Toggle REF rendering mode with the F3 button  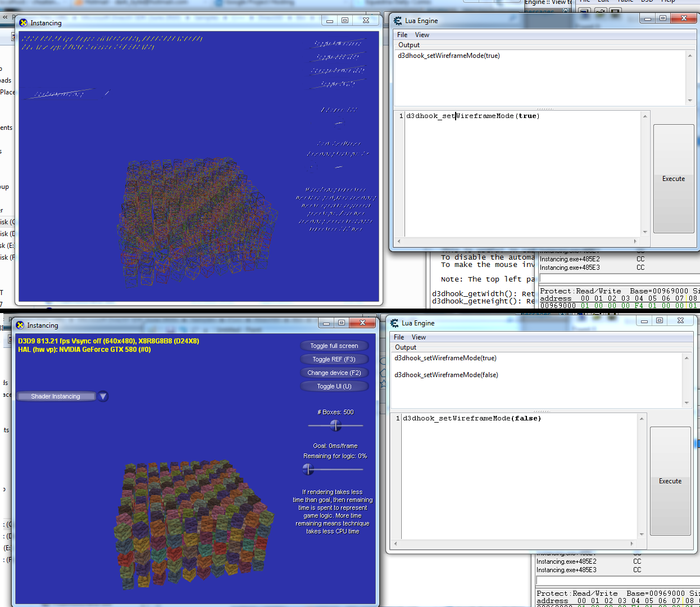(x=334, y=359)
